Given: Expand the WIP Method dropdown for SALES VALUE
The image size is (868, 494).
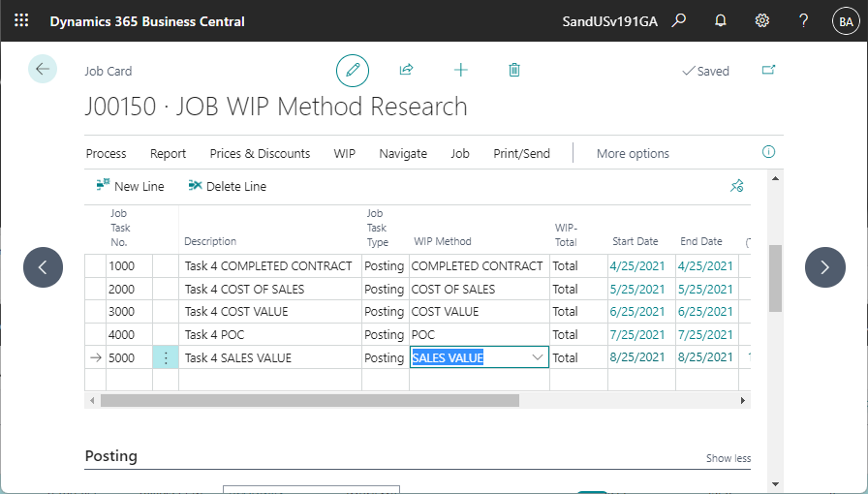Looking at the screenshot, I should [538, 357].
